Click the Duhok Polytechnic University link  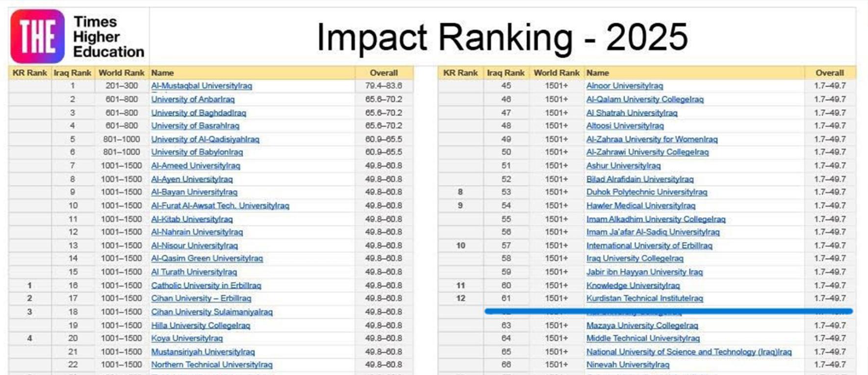[x=647, y=192]
